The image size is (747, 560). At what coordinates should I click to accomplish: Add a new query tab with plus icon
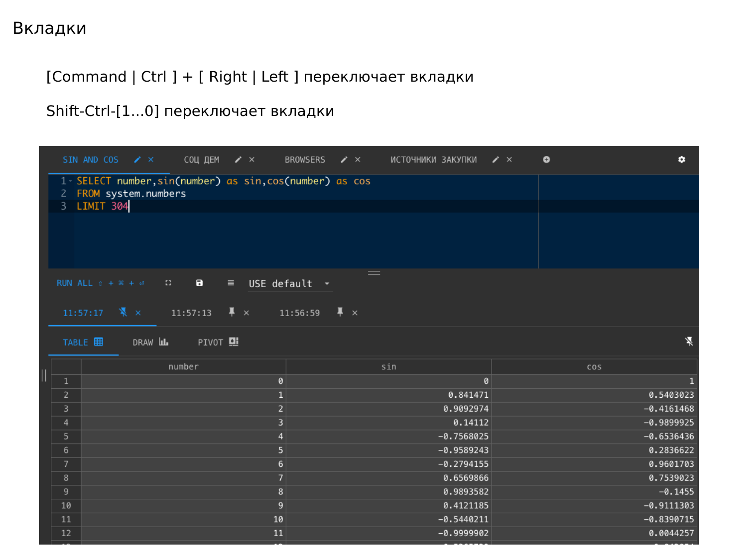[x=546, y=160]
